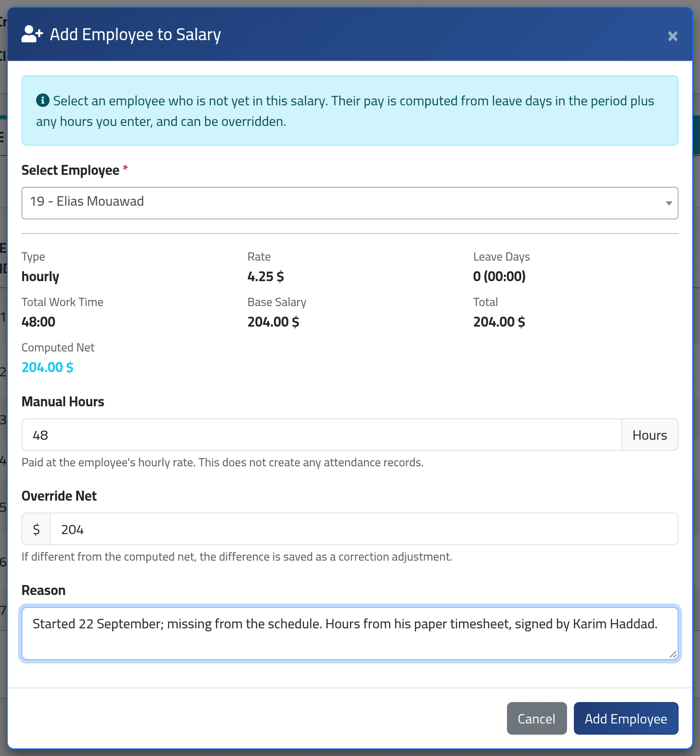Click the Reason textarea resize handle

pyautogui.click(x=673, y=654)
